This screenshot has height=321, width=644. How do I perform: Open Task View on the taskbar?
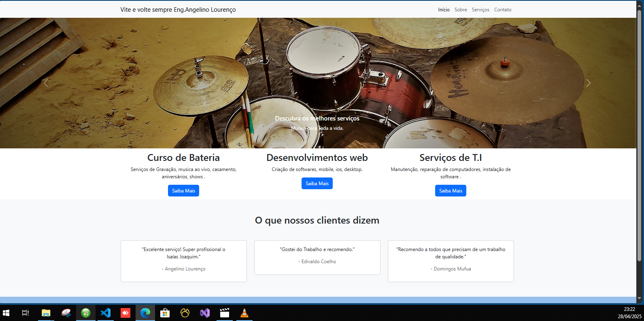pyautogui.click(x=26, y=313)
